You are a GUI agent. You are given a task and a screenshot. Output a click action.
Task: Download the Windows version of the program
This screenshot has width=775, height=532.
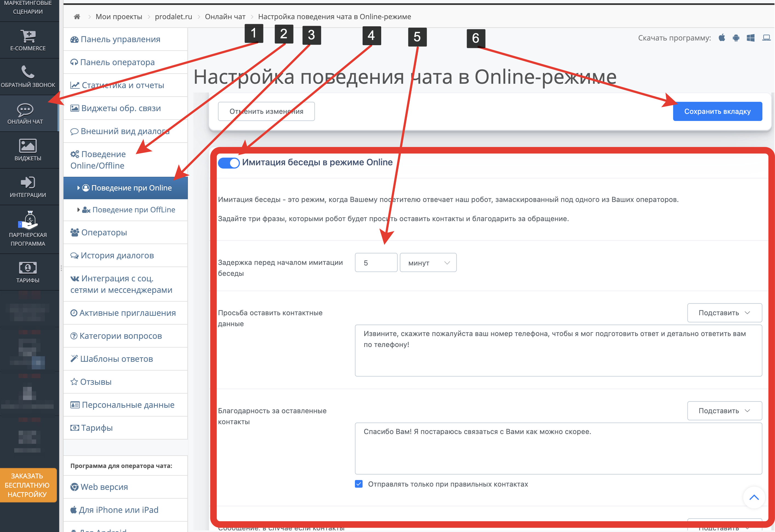pos(751,38)
